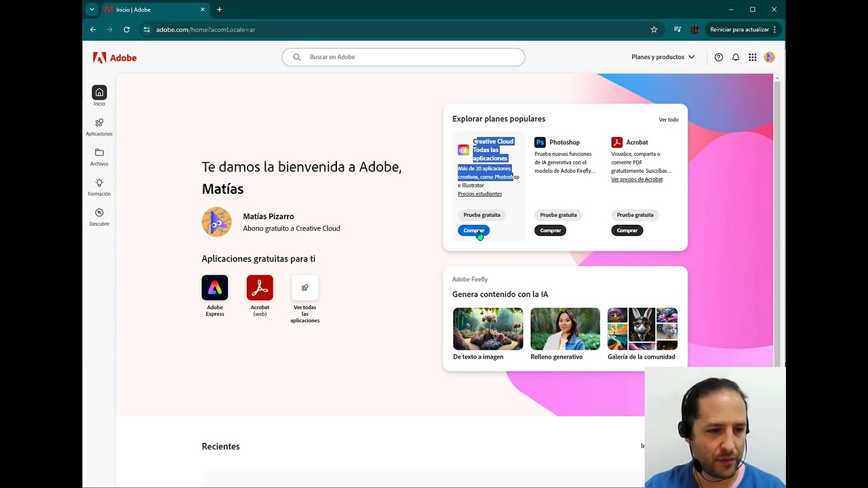Open Precios estudiantes link
Screen dimensions: 868x488
coord(479,194)
